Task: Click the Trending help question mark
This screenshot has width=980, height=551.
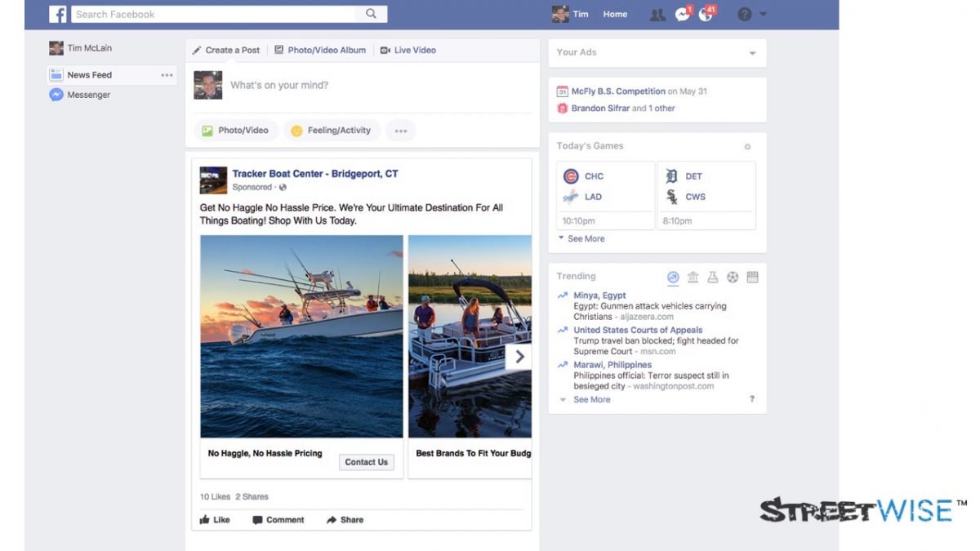Action: [752, 399]
